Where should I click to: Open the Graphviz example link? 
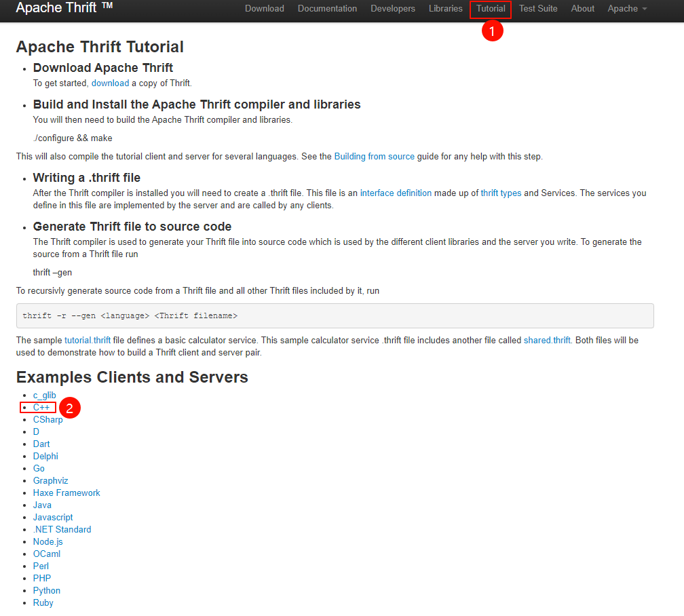tap(51, 481)
